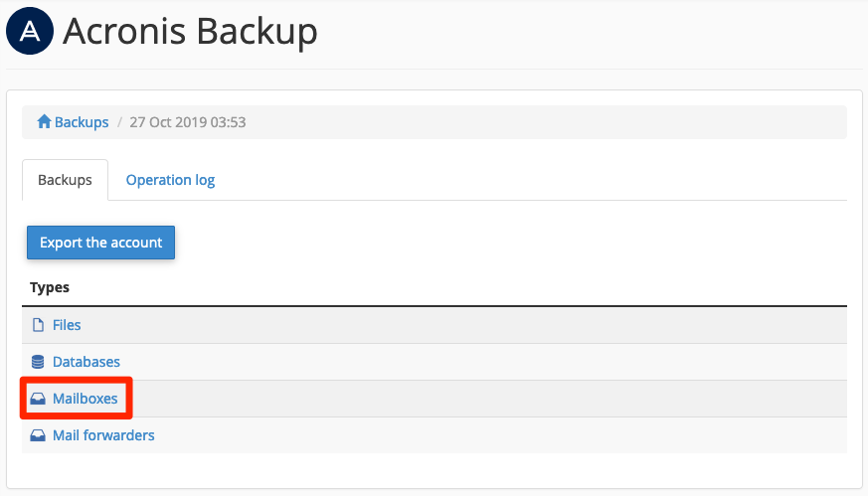
Task: Click the Mail forwarders tray icon
Action: point(39,435)
